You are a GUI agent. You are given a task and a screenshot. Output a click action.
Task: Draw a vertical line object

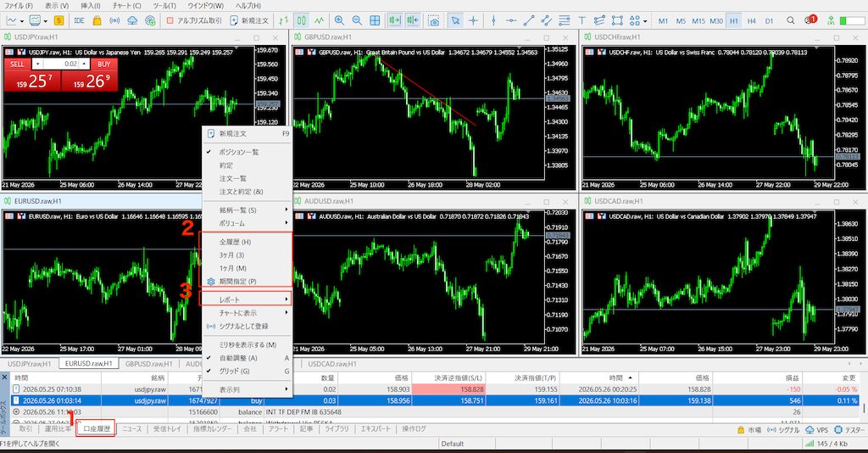pyautogui.click(x=493, y=20)
